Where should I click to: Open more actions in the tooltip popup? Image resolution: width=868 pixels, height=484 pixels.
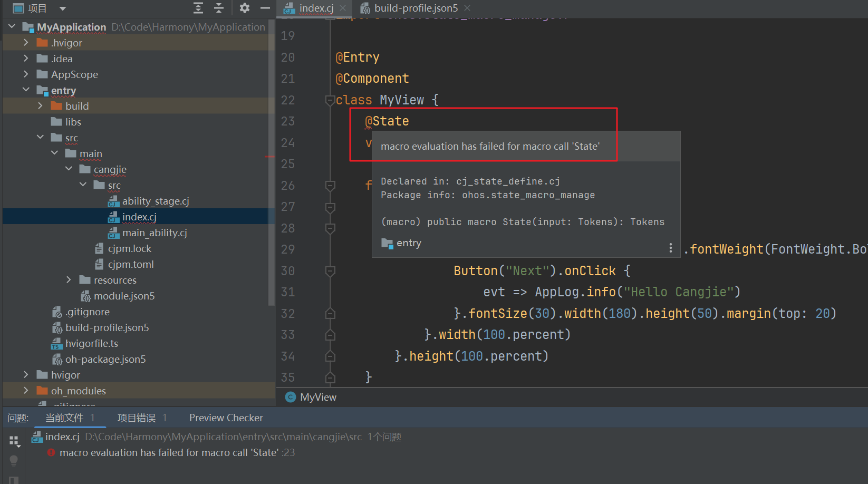[x=670, y=248]
